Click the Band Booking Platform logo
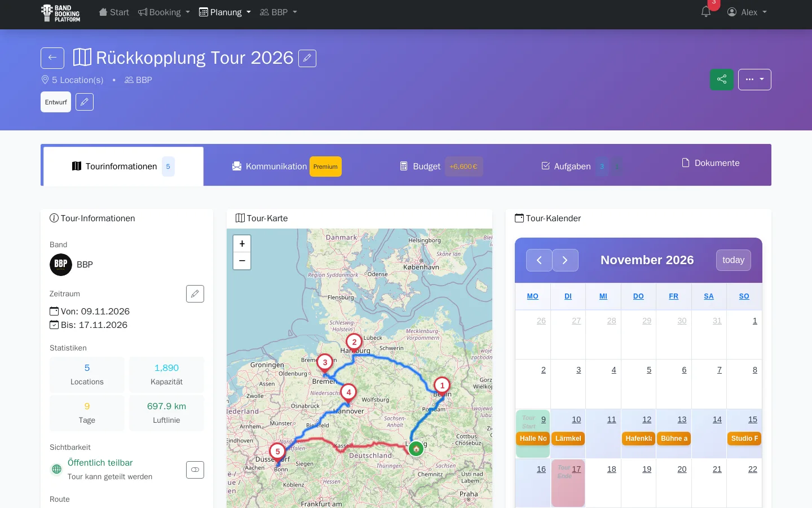The width and height of the screenshot is (812, 508). click(x=61, y=13)
